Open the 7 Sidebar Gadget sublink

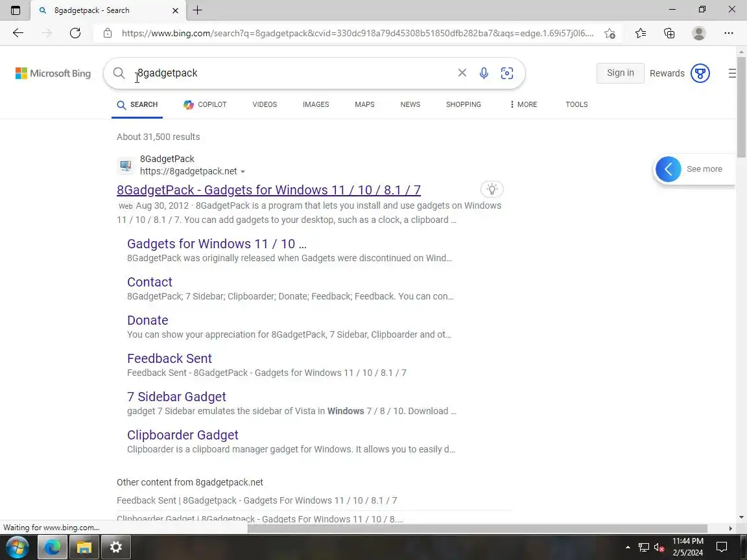point(177,397)
